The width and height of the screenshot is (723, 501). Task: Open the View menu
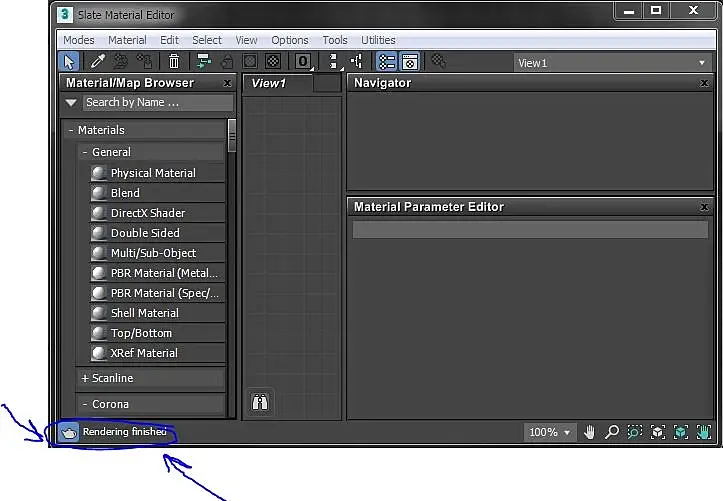click(246, 40)
